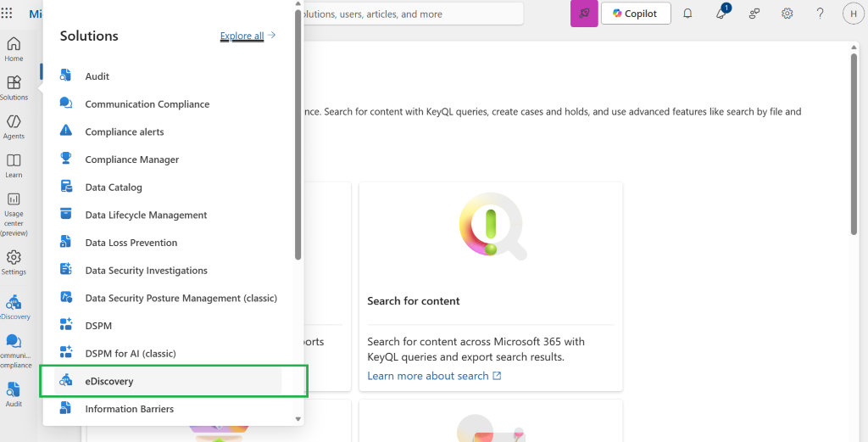Open eDiscovery pinned in left rail
The width and height of the screenshot is (868, 442).
tap(14, 307)
